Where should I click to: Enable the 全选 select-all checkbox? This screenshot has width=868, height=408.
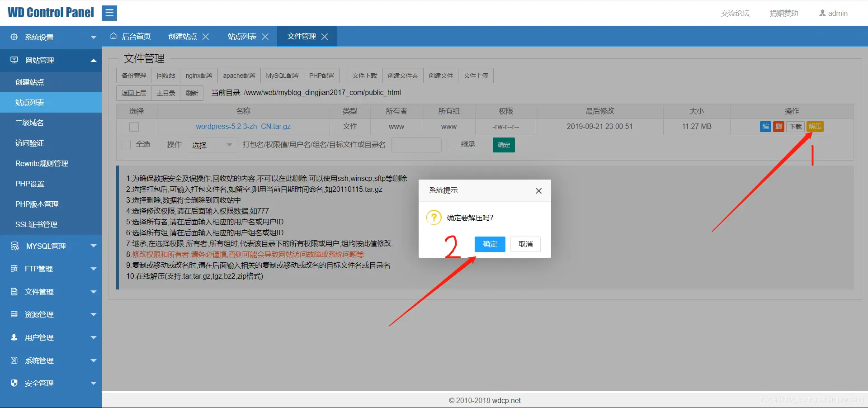(x=126, y=144)
